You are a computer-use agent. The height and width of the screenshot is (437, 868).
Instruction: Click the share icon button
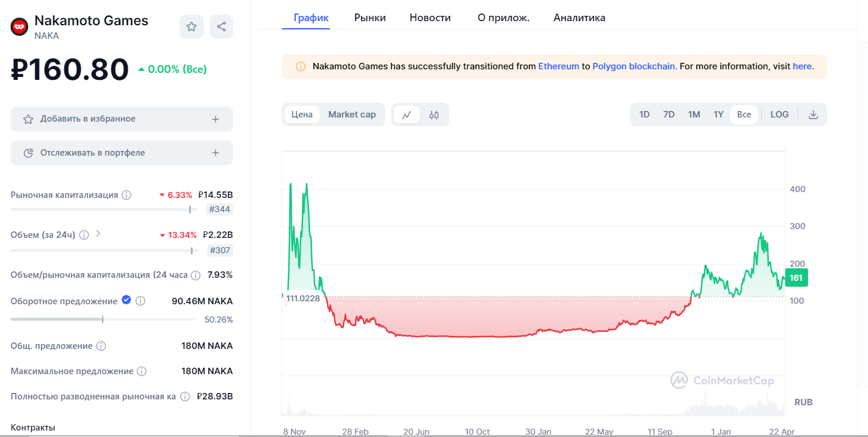pos(221,26)
